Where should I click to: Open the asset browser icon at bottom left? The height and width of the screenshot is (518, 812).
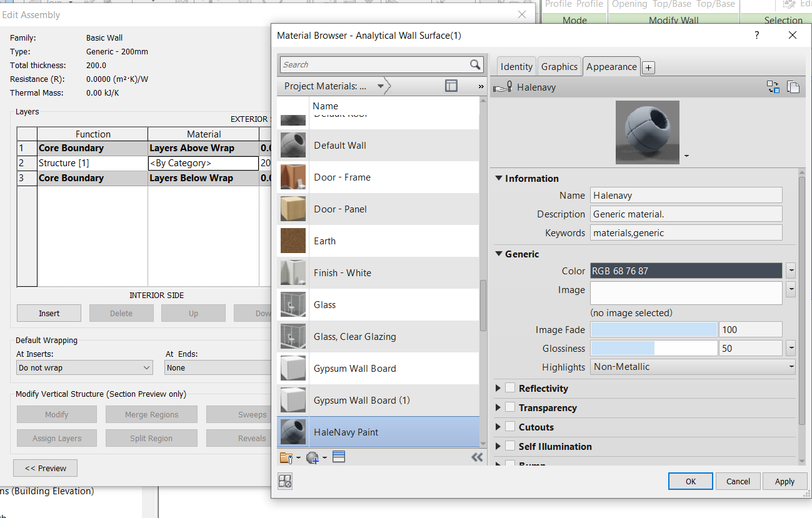(285, 481)
